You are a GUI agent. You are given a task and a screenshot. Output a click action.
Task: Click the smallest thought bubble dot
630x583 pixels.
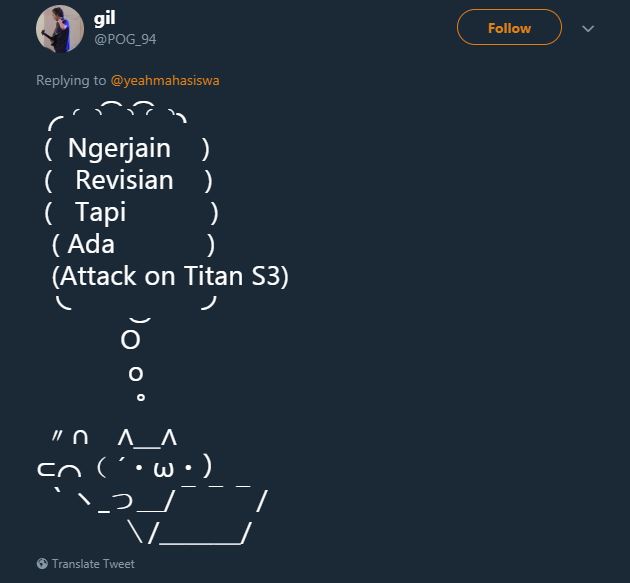(140, 398)
